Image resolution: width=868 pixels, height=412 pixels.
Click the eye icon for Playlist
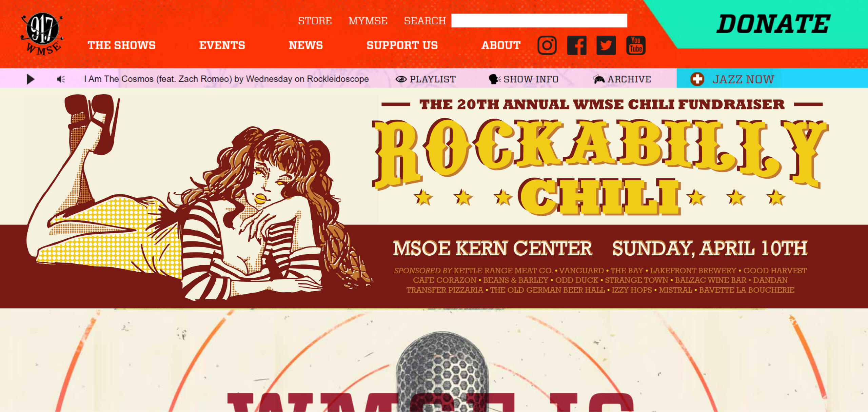pos(401,79)
